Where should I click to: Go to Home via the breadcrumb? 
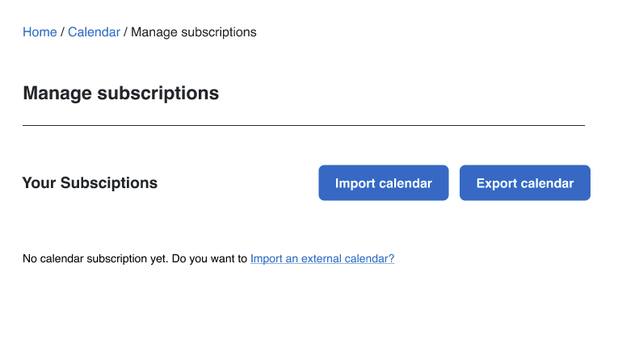tap(40, 32)
